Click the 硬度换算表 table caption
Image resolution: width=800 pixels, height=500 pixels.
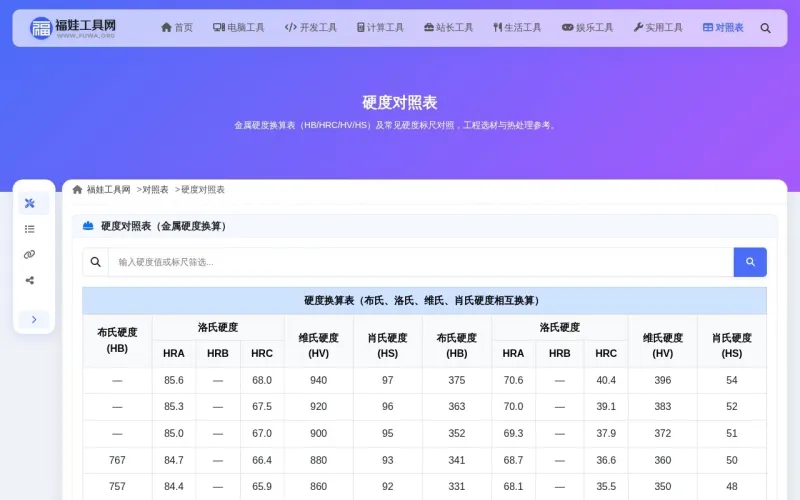click(424, 301)
